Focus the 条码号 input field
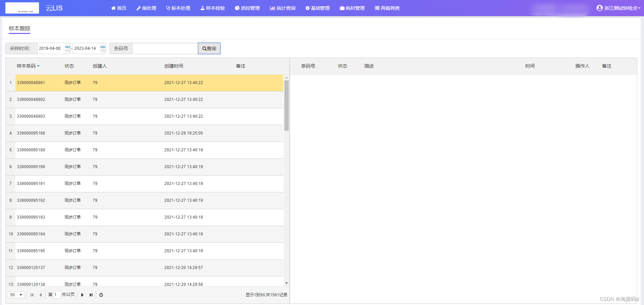644x305 pixels. coord(165,48)
